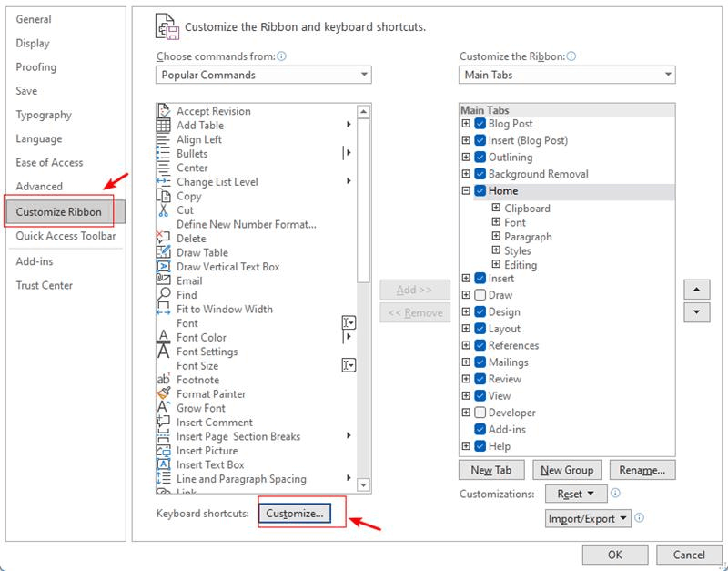
Task: Click the Footnote ab icon
Action: pos(164,380)
